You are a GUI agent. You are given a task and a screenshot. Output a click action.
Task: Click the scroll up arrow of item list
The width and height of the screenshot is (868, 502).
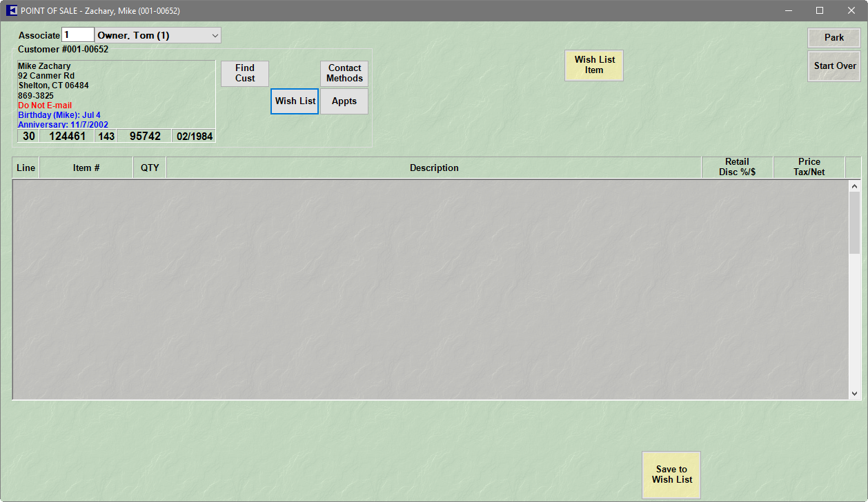[854, 186]
